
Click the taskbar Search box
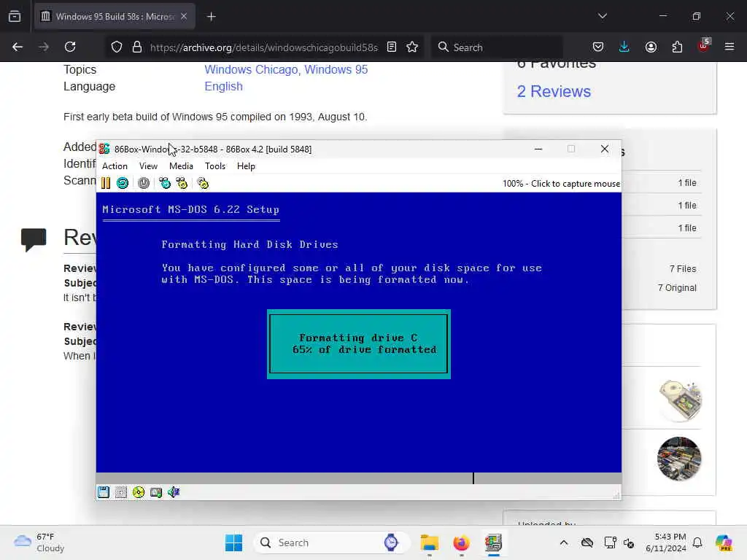tap(332, 542)
